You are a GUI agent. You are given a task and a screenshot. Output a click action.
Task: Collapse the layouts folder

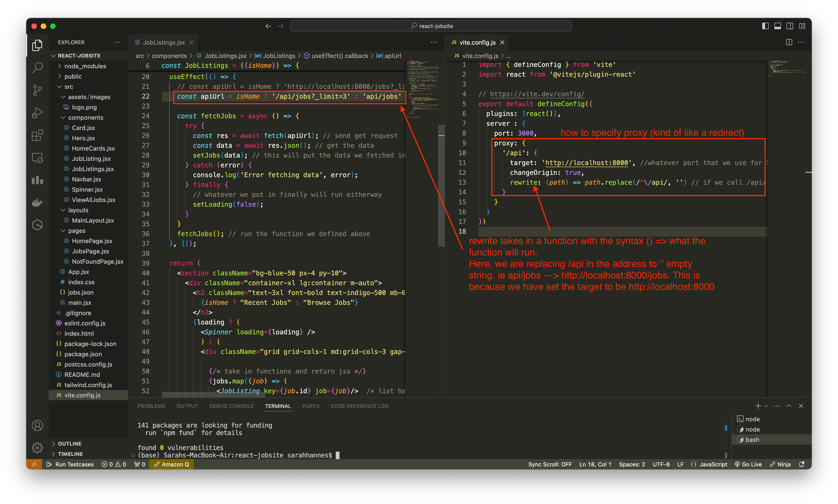(78, 210)
